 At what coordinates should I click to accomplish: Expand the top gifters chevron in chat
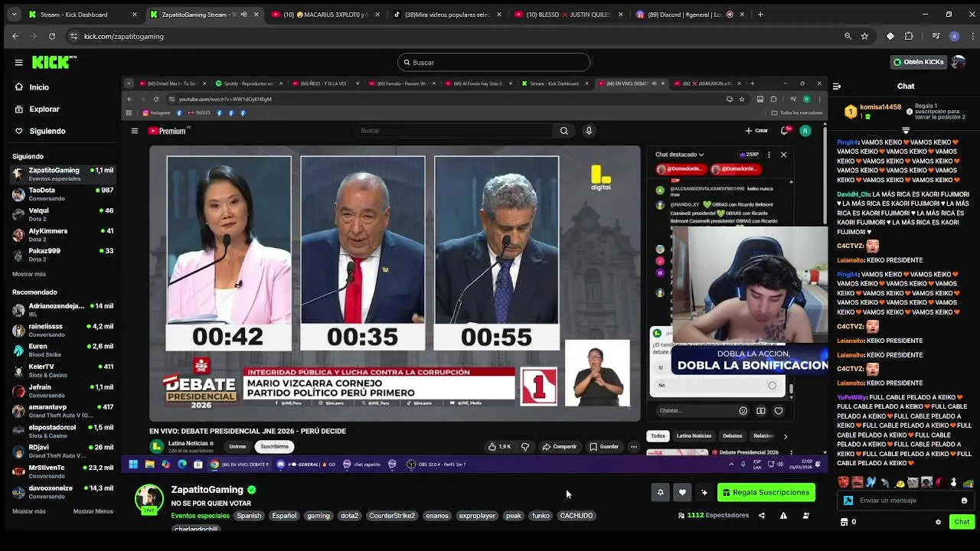click(x=906, y=131)
